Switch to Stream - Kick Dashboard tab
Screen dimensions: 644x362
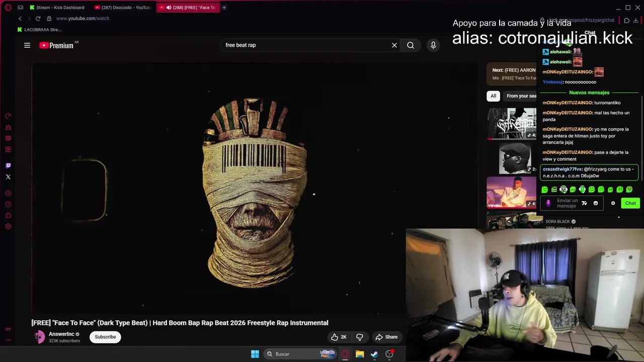tap(57, 8)
